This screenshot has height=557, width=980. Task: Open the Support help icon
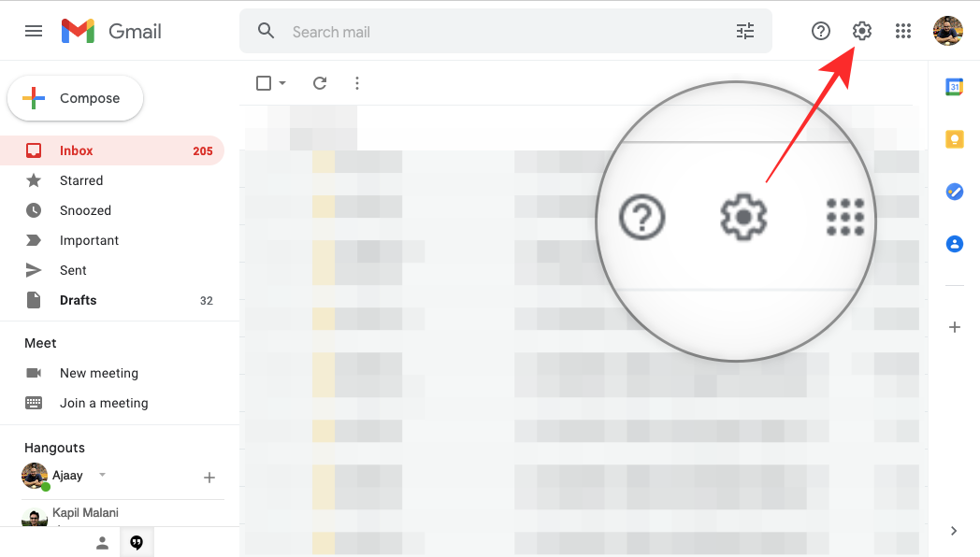(821, 31)
